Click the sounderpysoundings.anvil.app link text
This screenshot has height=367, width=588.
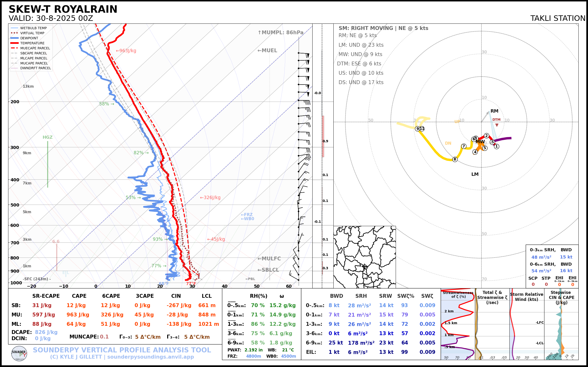tap(150, 357)
